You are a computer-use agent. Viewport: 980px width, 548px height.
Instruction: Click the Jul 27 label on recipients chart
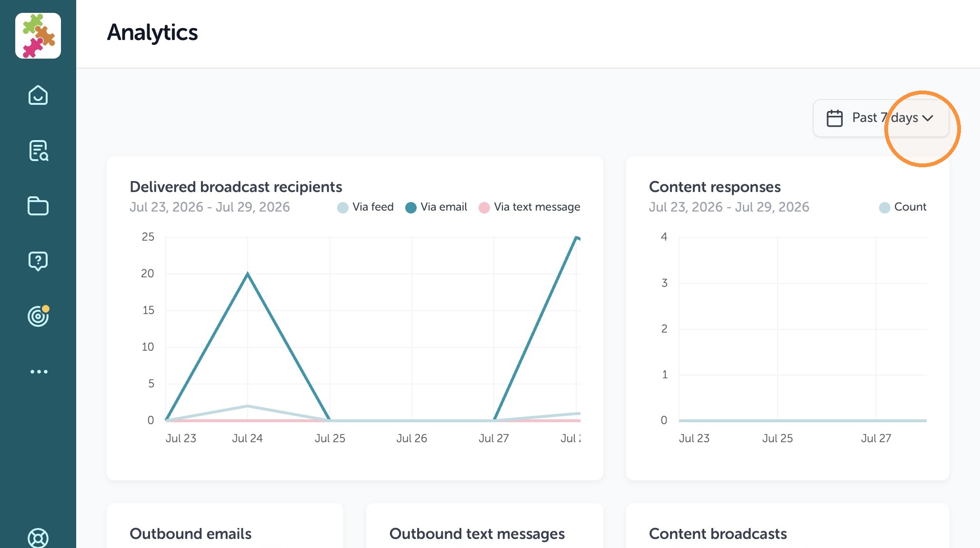tap(494, 438)
